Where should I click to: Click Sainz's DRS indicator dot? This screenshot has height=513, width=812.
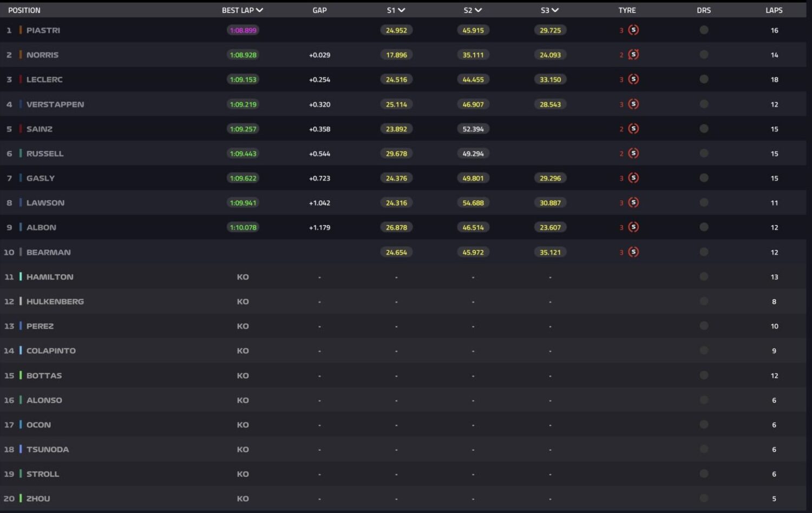pyautogui.click(x=704, y=128)
